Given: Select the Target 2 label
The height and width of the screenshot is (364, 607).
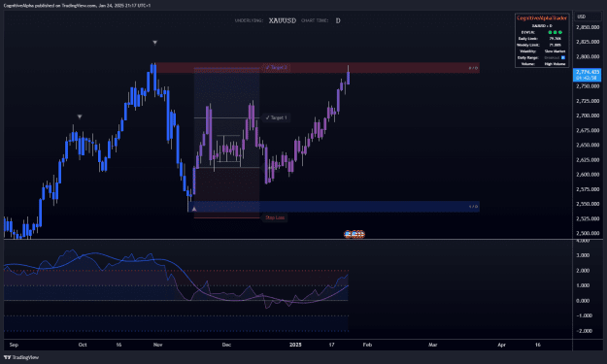Looking at the screenshot, I should 277,68.
